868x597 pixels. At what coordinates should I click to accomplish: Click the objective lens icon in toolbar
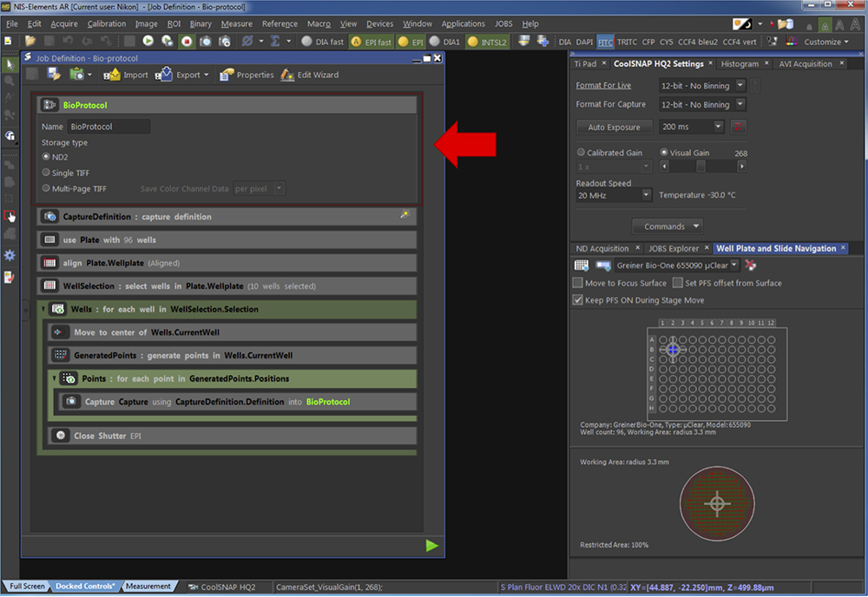(x=523, y=41)
